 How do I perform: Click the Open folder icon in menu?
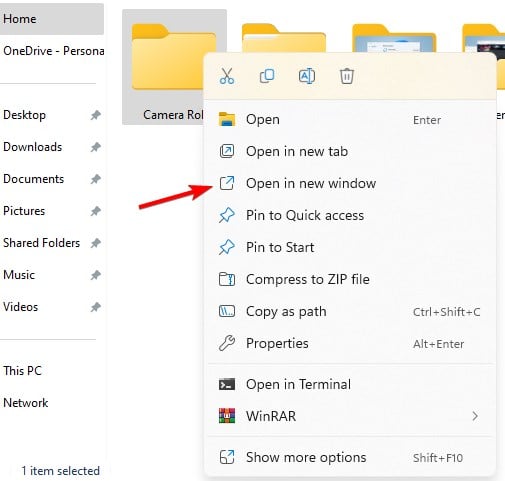point(227,119)
